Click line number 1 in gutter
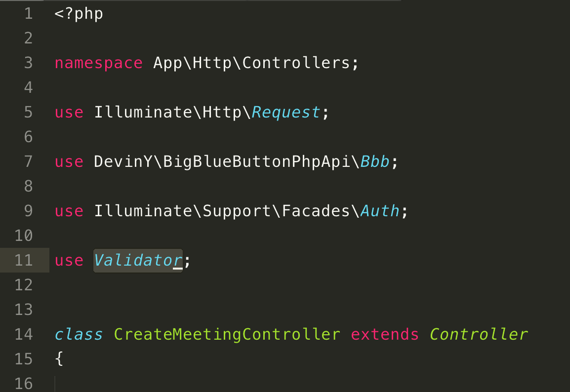570x392 pixels. click(28, 14)
